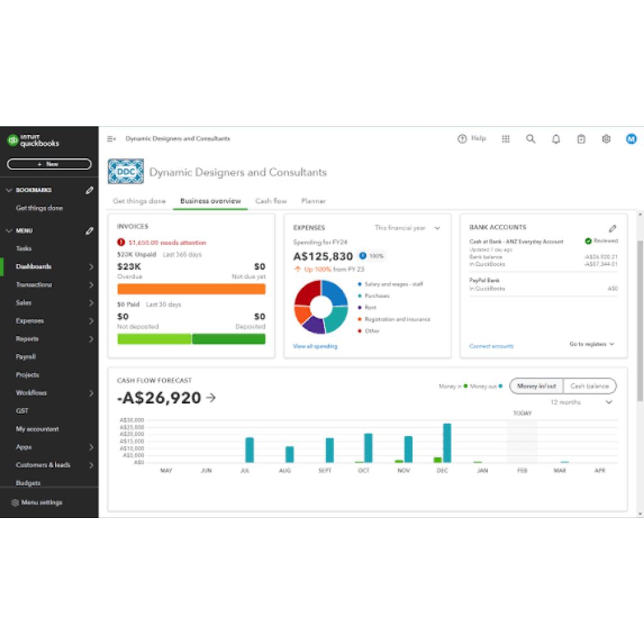644x644 pixels.
Task: Open the apps grid icon
Action: pyautogui.click(x=505, y=139)
